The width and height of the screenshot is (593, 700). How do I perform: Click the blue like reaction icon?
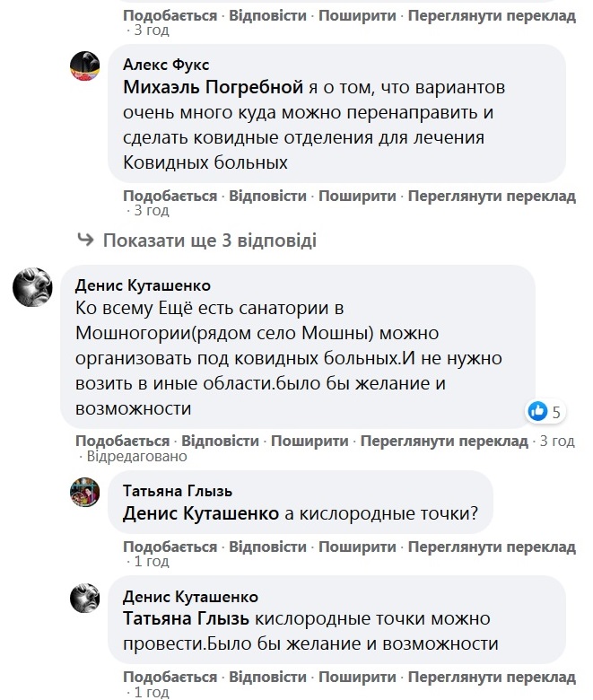538,412
